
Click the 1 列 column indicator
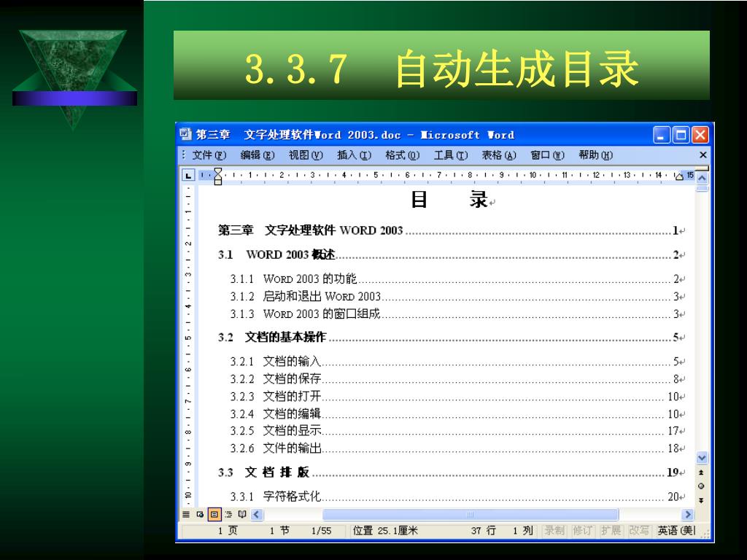(x=522, y=531)
